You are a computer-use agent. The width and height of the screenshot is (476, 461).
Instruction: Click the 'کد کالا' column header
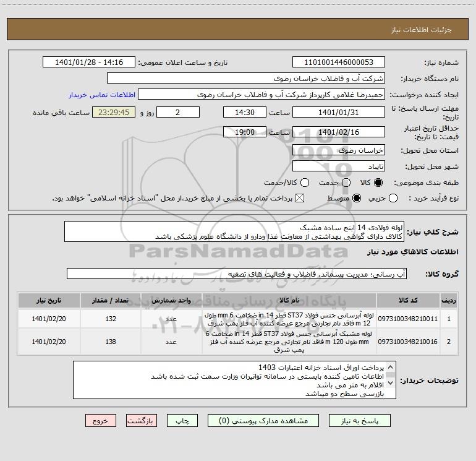(408, 300)
